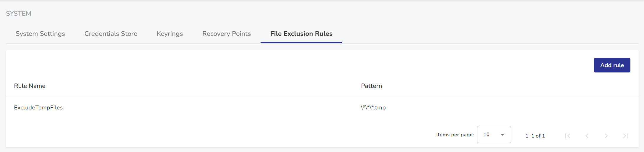The width and height of the screenshot is (644, 152).
Task: Select the ExcludeTempFiles rule name
Action: click(x=38, y=108)
